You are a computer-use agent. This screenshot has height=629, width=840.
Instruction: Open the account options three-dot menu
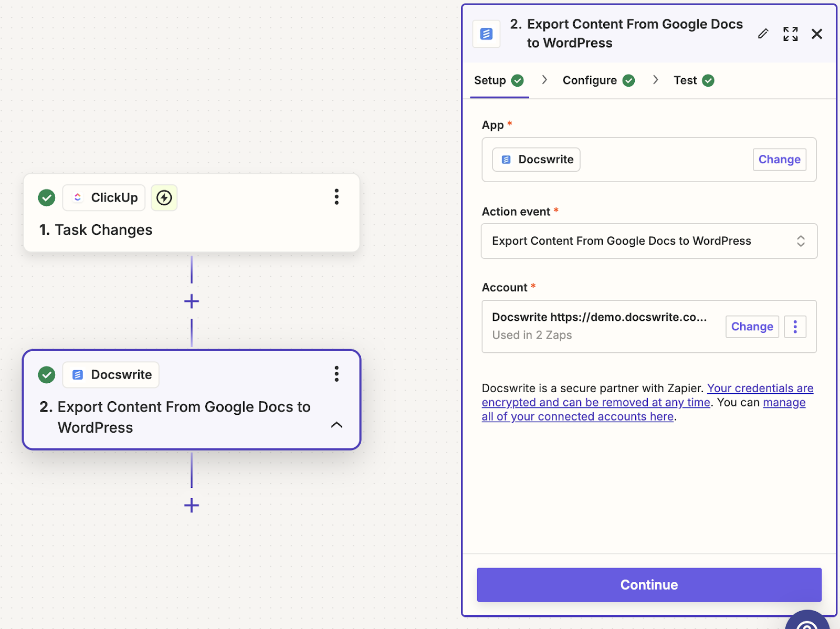click(x=795, y=327)
